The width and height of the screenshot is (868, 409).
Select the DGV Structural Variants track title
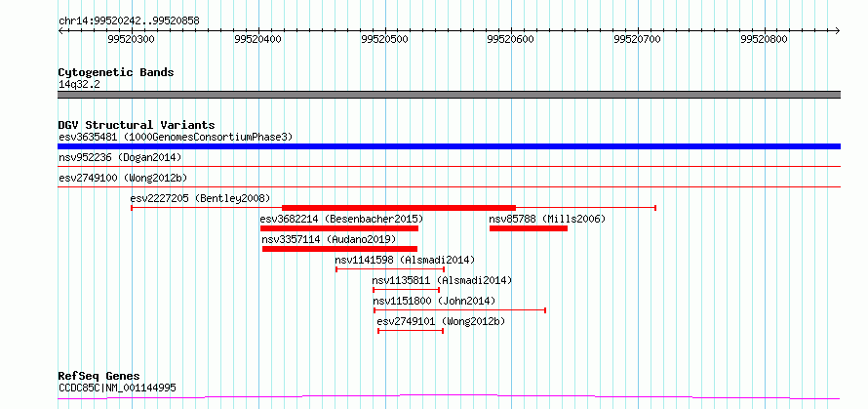pyautogui.click(x=137, y=125)
